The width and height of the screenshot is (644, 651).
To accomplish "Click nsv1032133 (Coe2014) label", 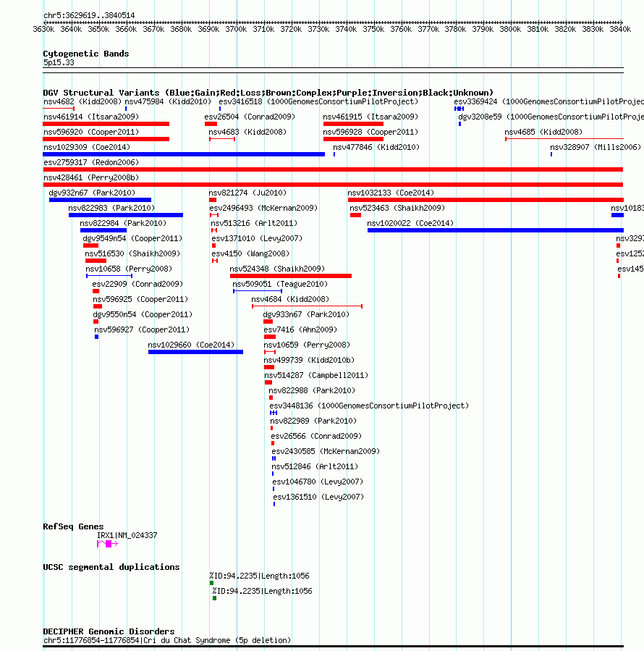I will [x=391, y=193].
